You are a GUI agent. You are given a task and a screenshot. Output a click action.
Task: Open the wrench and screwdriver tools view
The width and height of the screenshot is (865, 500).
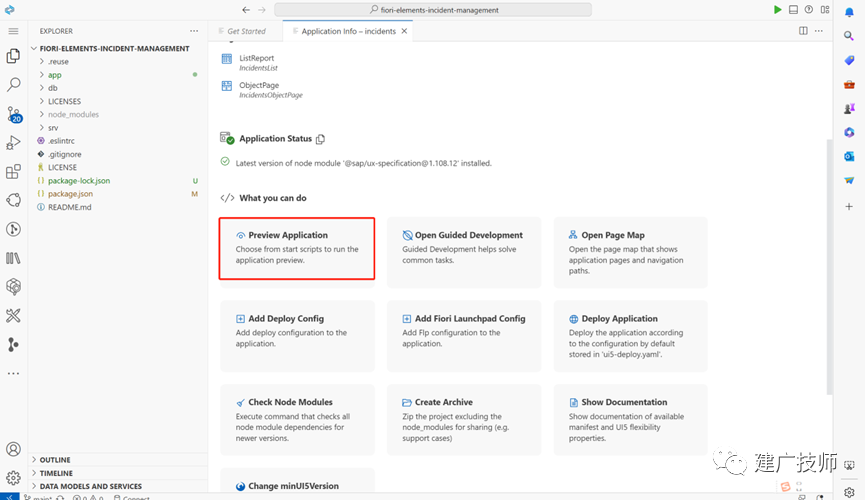13,316
